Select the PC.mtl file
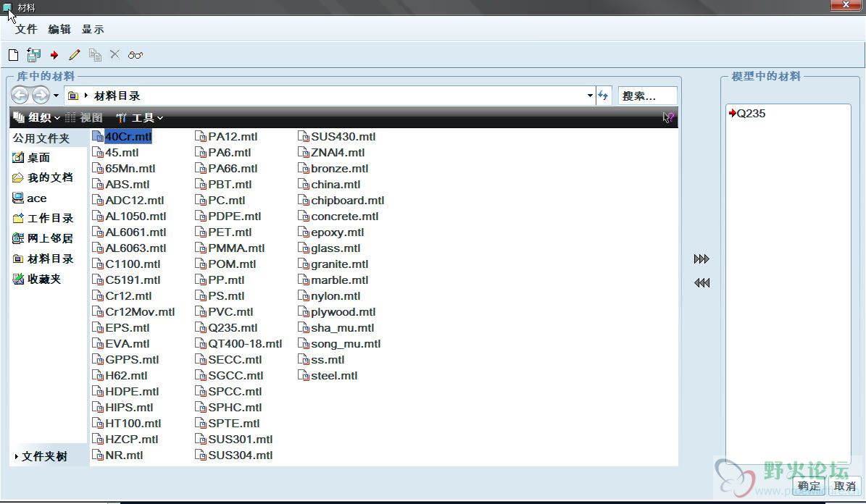This screenshot has width=866, height=504. pos(220,201)
